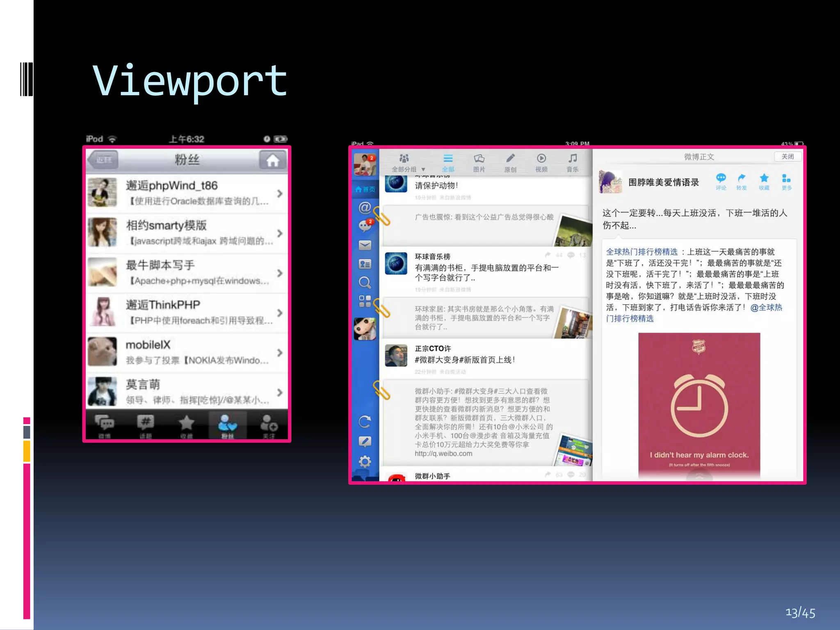
Task: Open the 莫言萌 row chevron
Action: point(280,392)
